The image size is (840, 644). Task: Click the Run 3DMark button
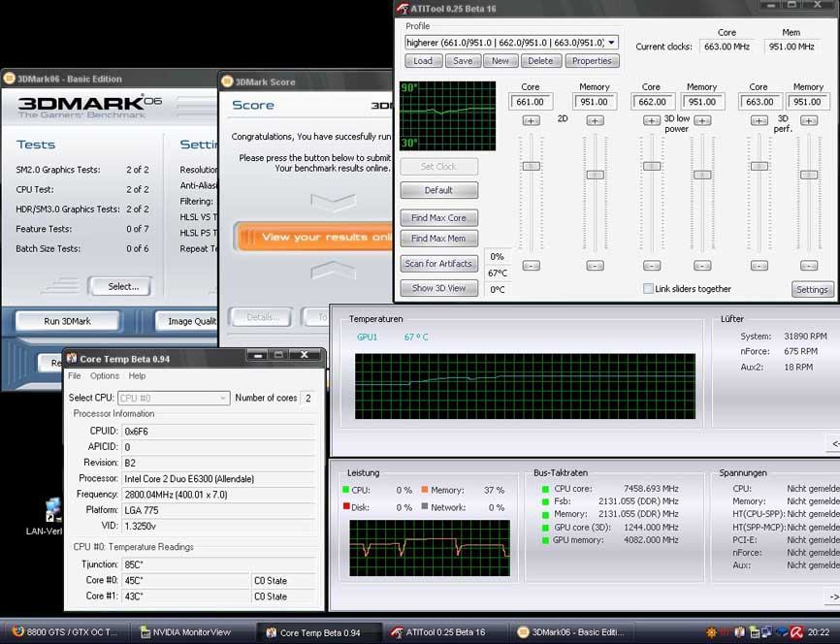click(x=68, y=321)
